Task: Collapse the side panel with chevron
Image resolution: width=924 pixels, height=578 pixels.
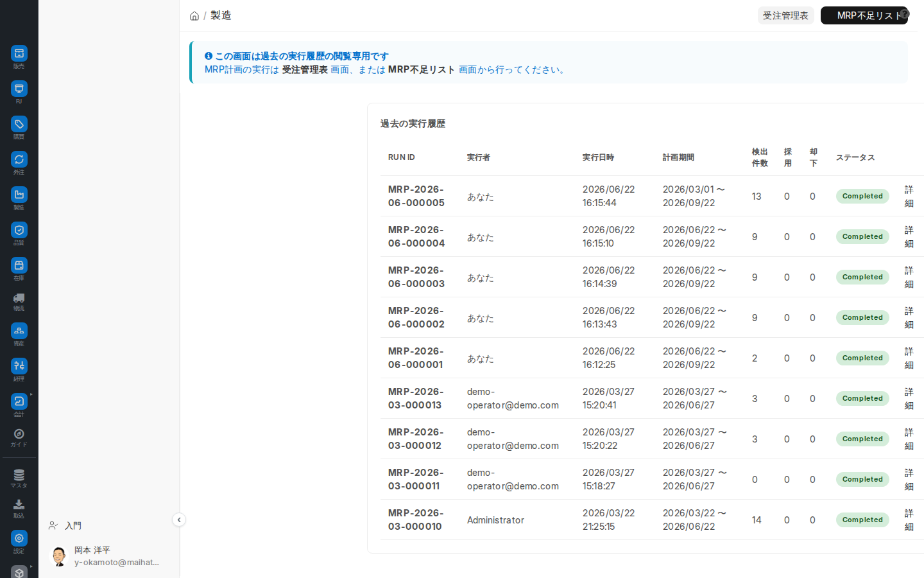Action: coord(179,520)
